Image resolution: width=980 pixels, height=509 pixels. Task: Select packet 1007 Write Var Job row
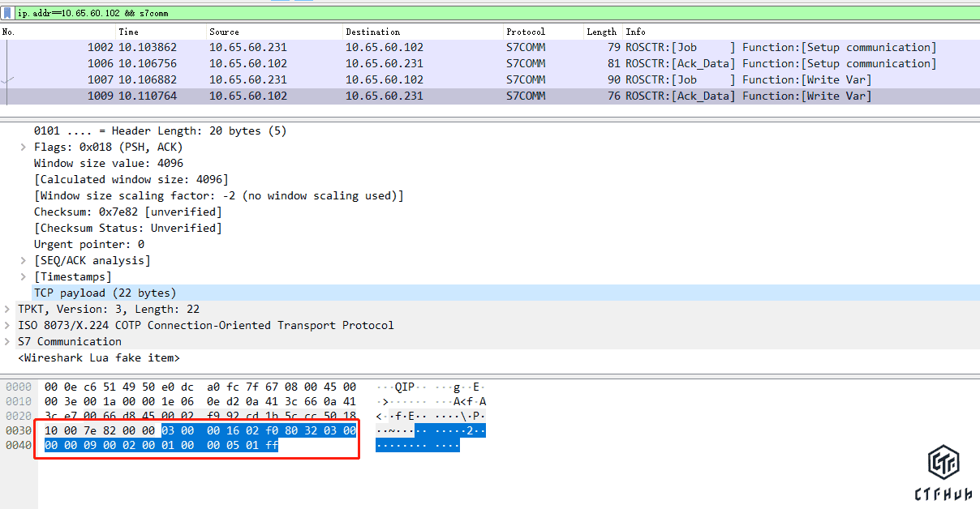coord(487,79)
